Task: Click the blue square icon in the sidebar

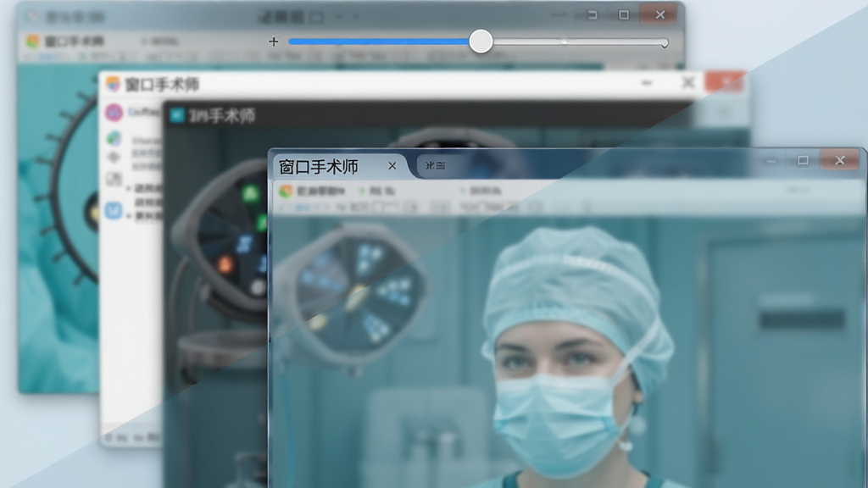Action: tap(114, 210)
